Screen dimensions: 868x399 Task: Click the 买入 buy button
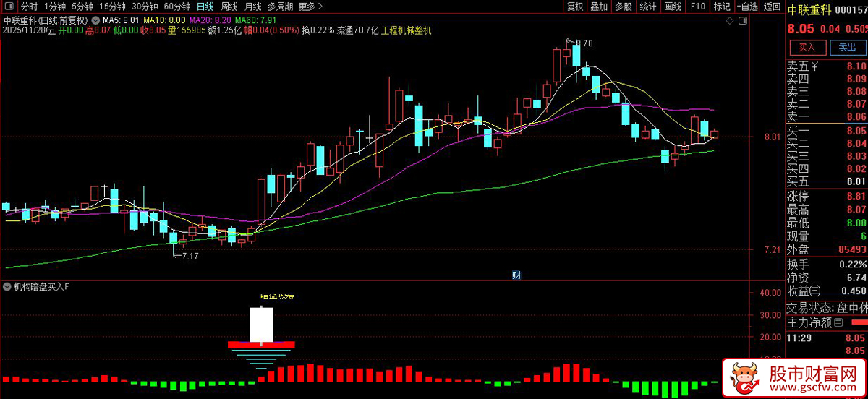coord(807,48)
